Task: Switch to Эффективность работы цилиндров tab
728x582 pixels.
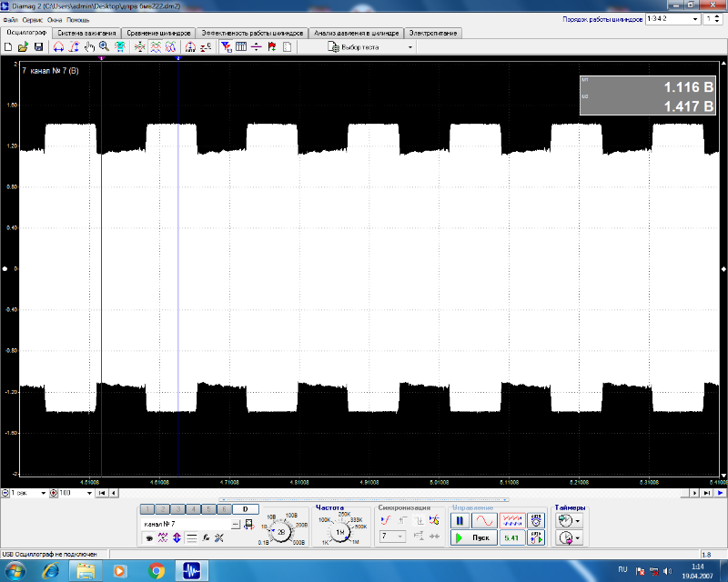Action: (x=252, y=33)
